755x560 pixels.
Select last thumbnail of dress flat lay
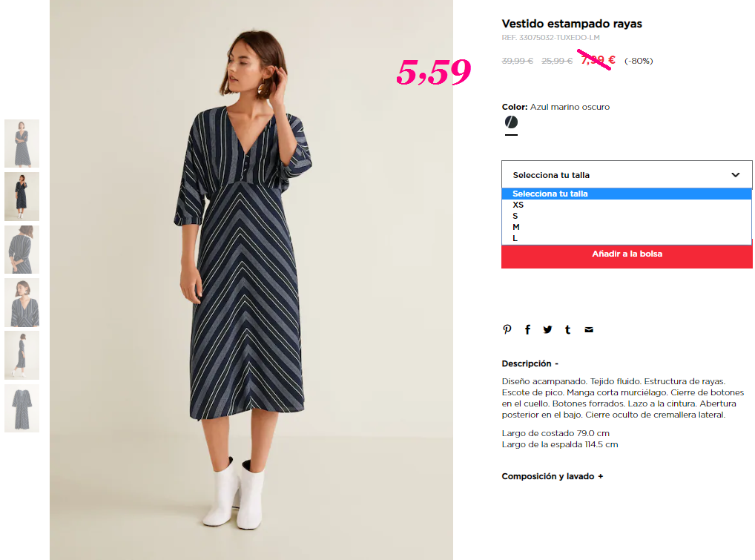click(22, 409)
